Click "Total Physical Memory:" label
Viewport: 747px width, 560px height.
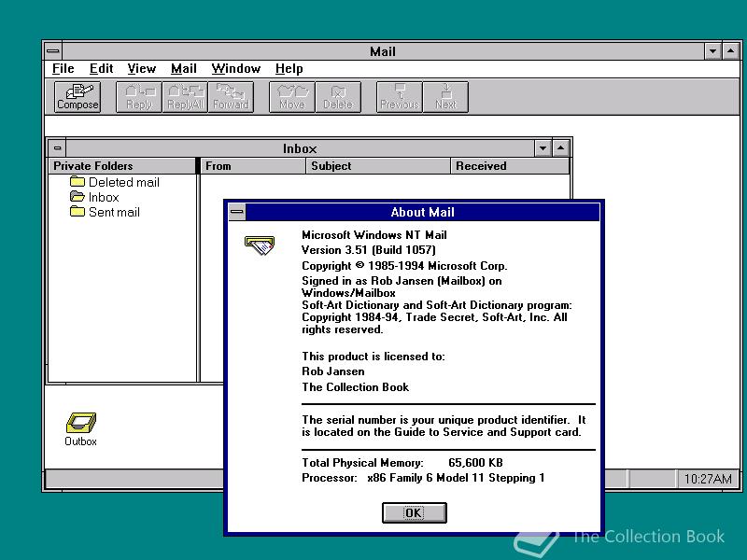click(362, 462)
